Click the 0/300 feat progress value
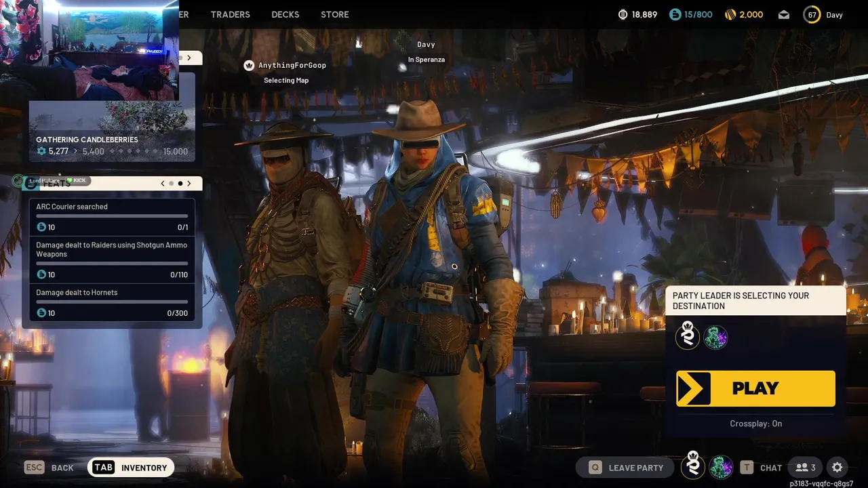Viewport: 868px width, 488px height. [178, 313]
